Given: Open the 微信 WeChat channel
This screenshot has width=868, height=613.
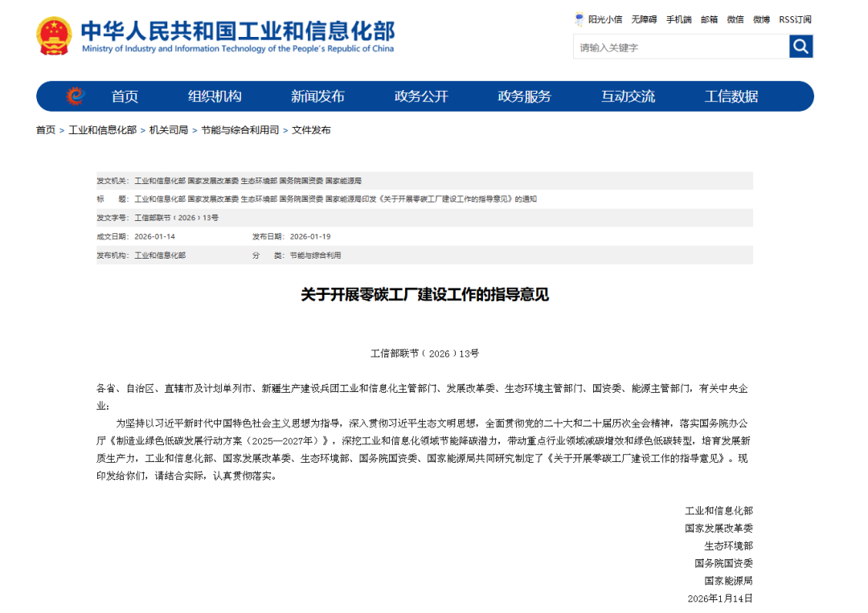Looking at the screenshot, I should pyautogui.click(x=734, y=19).
